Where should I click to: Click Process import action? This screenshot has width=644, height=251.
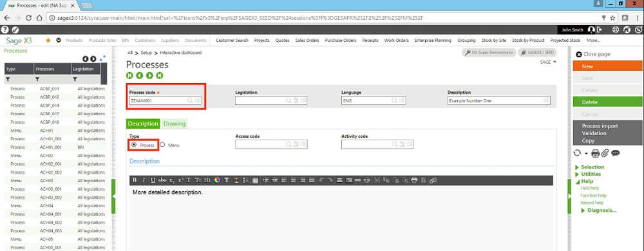(600, 126)
